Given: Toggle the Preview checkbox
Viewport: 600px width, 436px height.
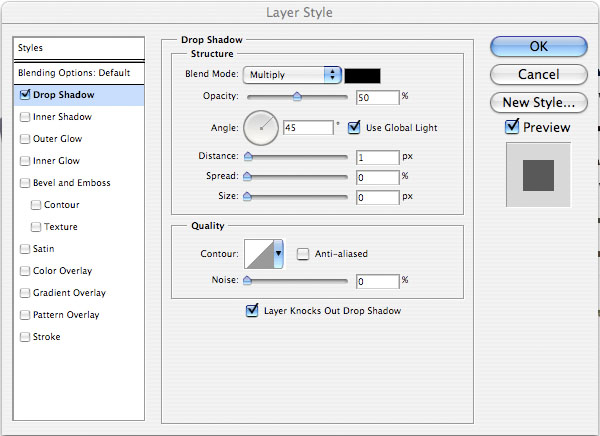Looking at the screenshot, I should [512, 127].
